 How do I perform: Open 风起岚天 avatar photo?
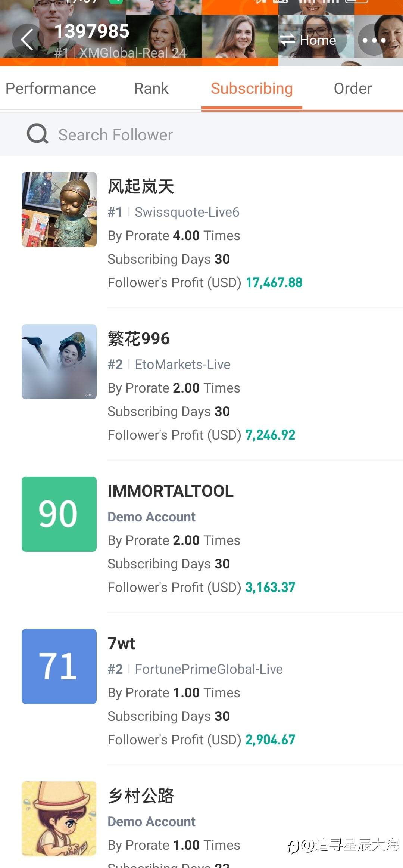tap(59, 209)
